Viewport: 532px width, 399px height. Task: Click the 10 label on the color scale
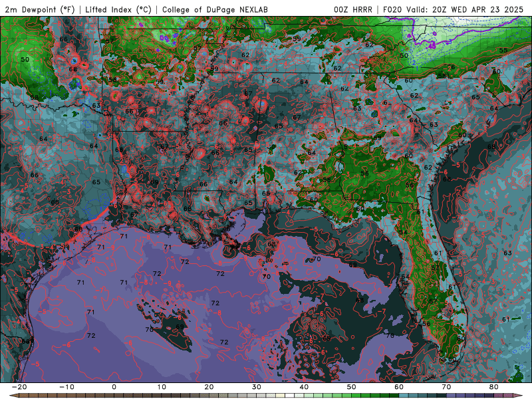pyautogui.click(x=162, y=387)
